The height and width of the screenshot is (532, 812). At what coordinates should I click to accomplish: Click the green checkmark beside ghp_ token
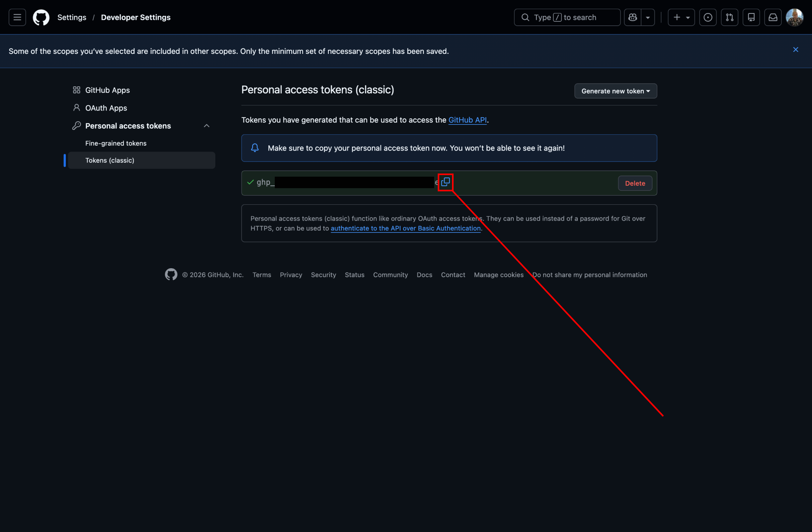[x=250, y=182]
